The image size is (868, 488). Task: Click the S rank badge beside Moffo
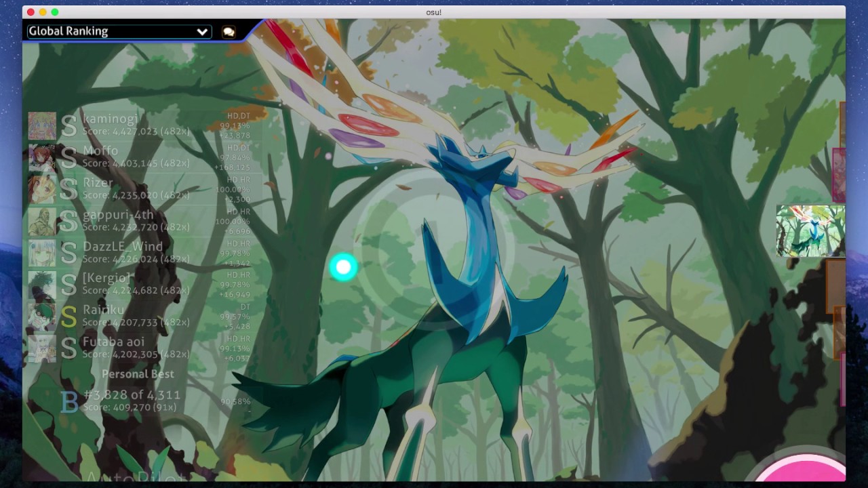(x=68, y=158)
